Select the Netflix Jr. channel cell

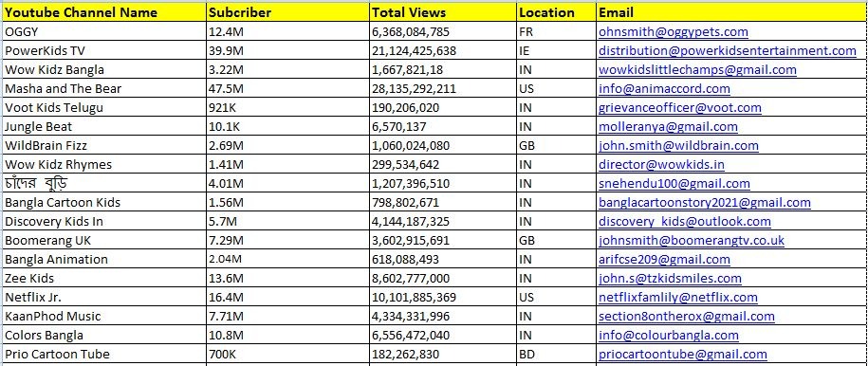click(104, 298)
